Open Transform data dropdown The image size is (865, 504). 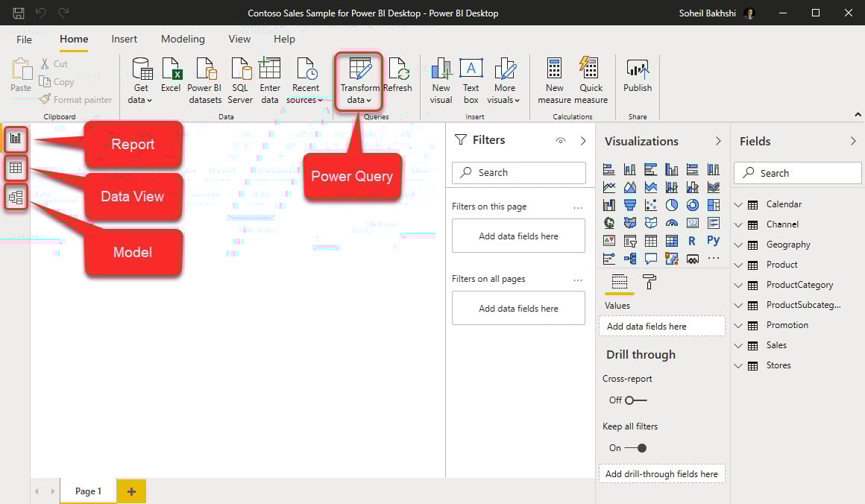click(359, 81)
